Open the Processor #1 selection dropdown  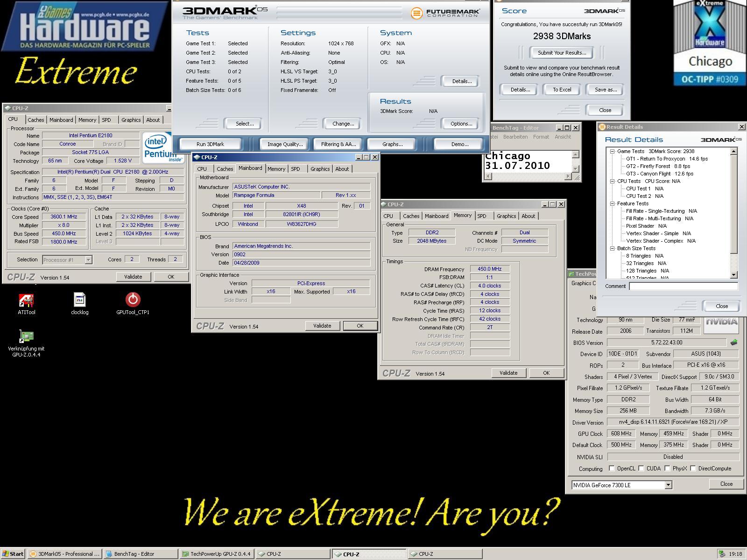click(x=88, y=259)
